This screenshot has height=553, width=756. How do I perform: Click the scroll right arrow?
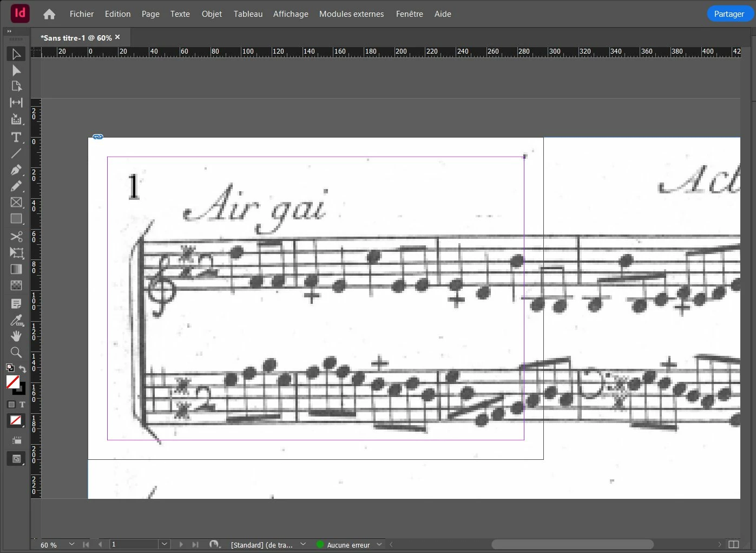click(x=719, y=544)
